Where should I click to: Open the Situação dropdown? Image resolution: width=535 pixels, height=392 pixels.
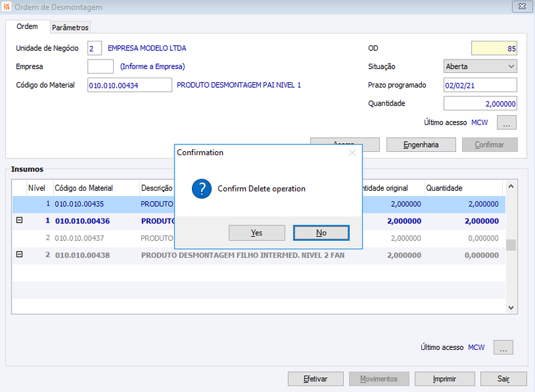[480, 66]
